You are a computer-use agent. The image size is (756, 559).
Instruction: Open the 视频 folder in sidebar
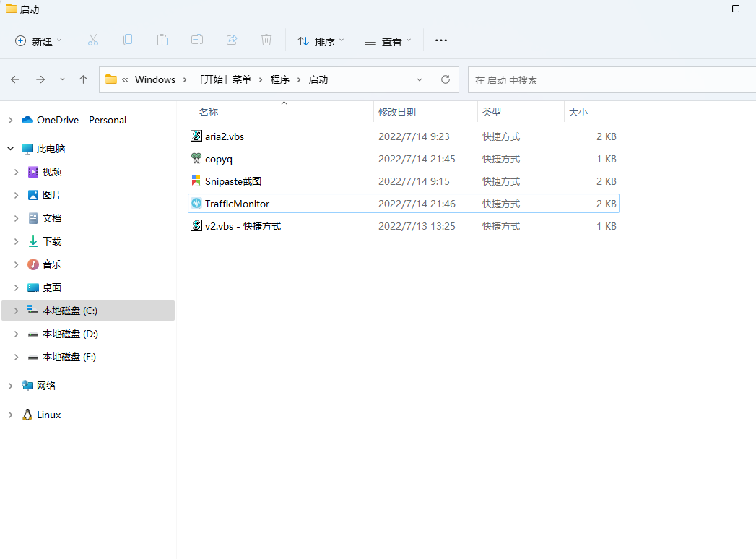(x=51, y=172)
